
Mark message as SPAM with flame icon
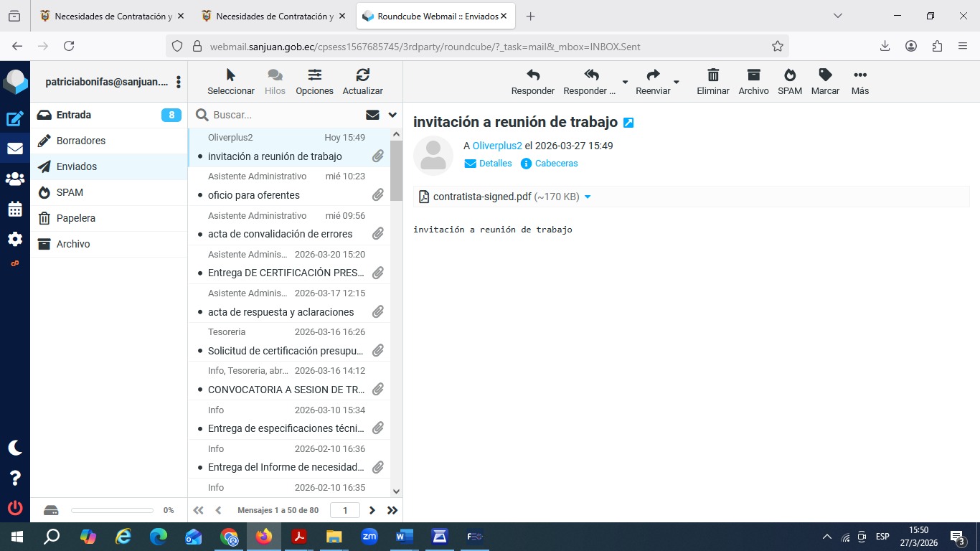click(789, 75)
